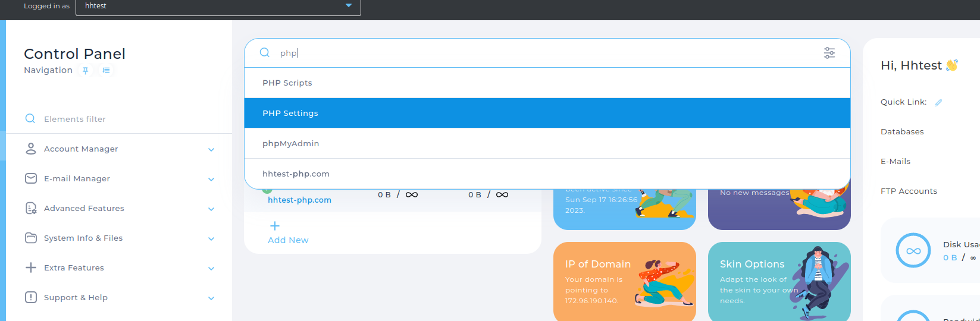Viewport: 980px width, 321px height.
Task: Switch navigation to list view icon
Action: 106,70
